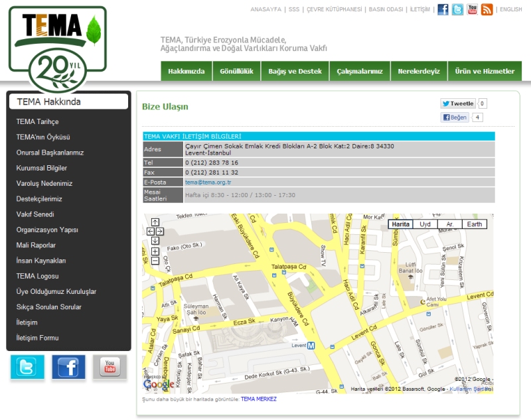Screen dimensions: 531x420
Task: Open the Twitter icon in the top bar
Action: (457, 9)
